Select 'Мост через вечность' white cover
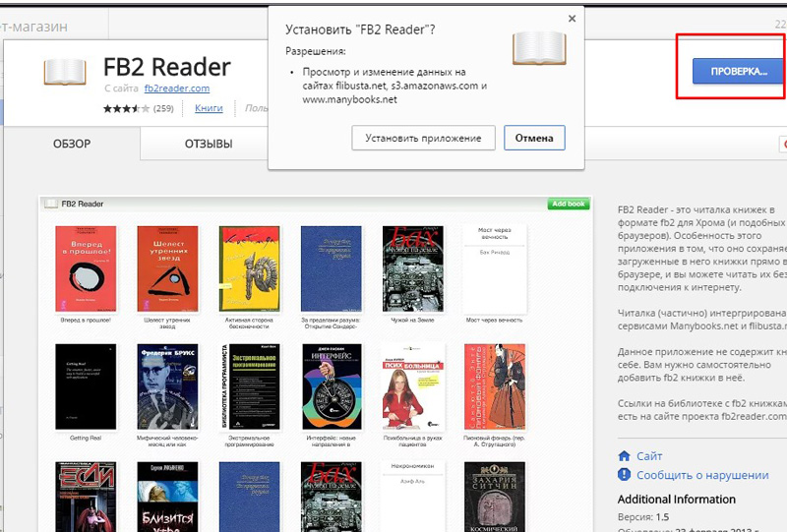787x532 pixels. click(495, 269)
